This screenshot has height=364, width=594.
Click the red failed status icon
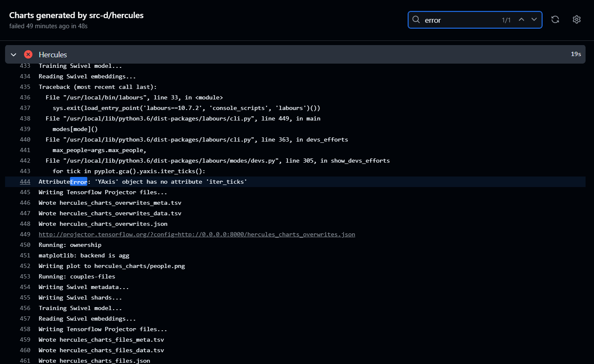[28, 54]
